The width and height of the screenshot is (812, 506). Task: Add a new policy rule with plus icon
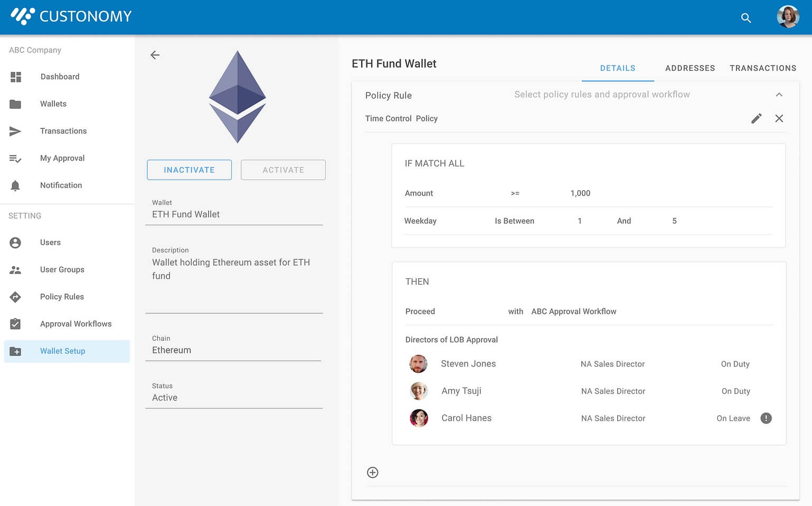point(373,472)
